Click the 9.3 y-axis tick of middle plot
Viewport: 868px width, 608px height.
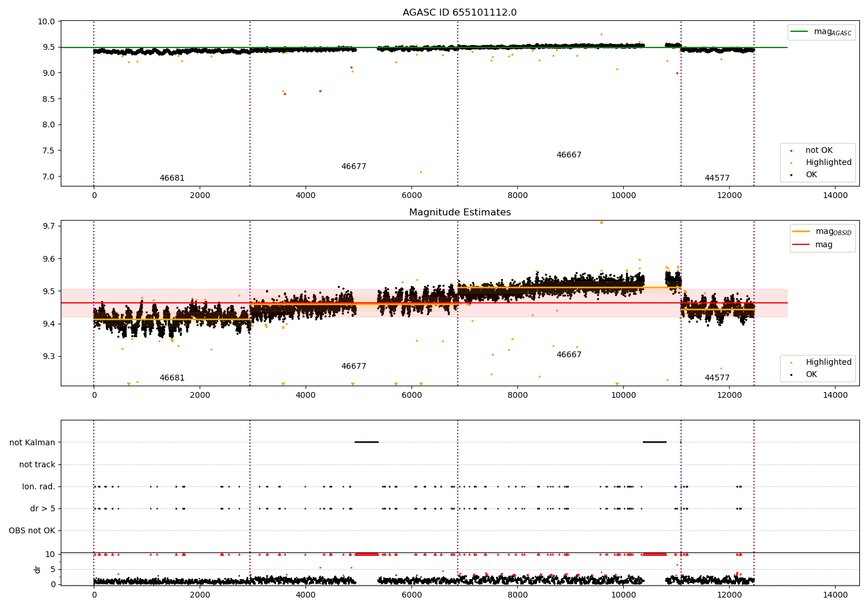(x=49, y=356)
